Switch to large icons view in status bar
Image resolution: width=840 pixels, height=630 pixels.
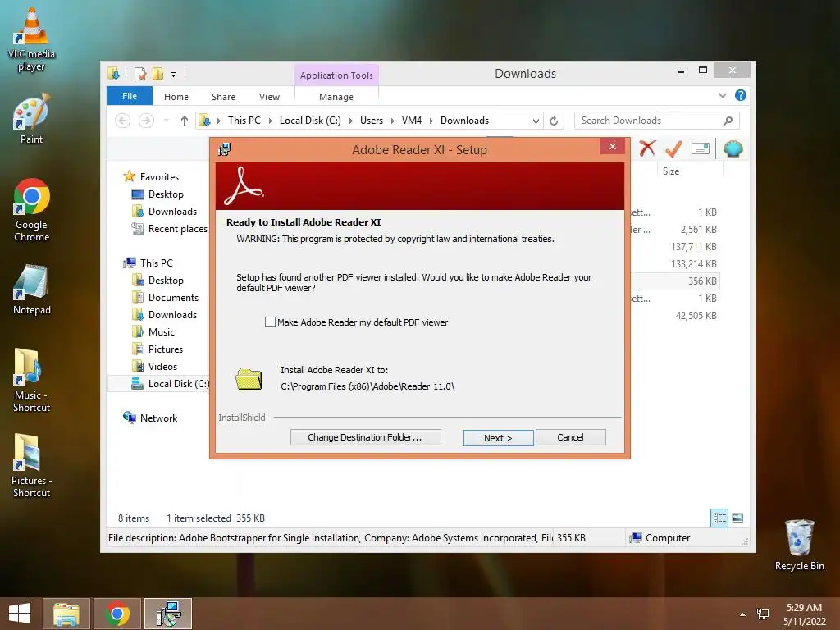[x=737, y=518]
